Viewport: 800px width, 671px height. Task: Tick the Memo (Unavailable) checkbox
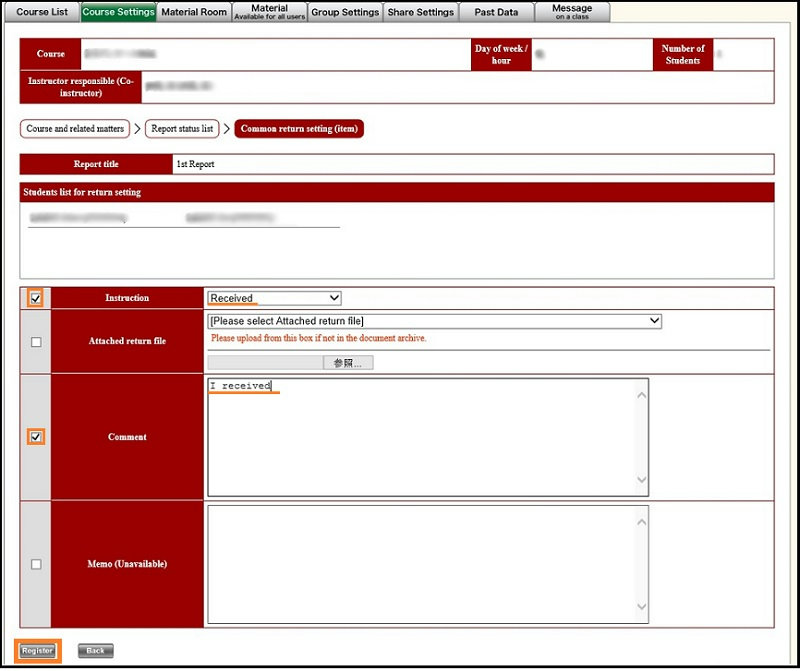(36, 564)
